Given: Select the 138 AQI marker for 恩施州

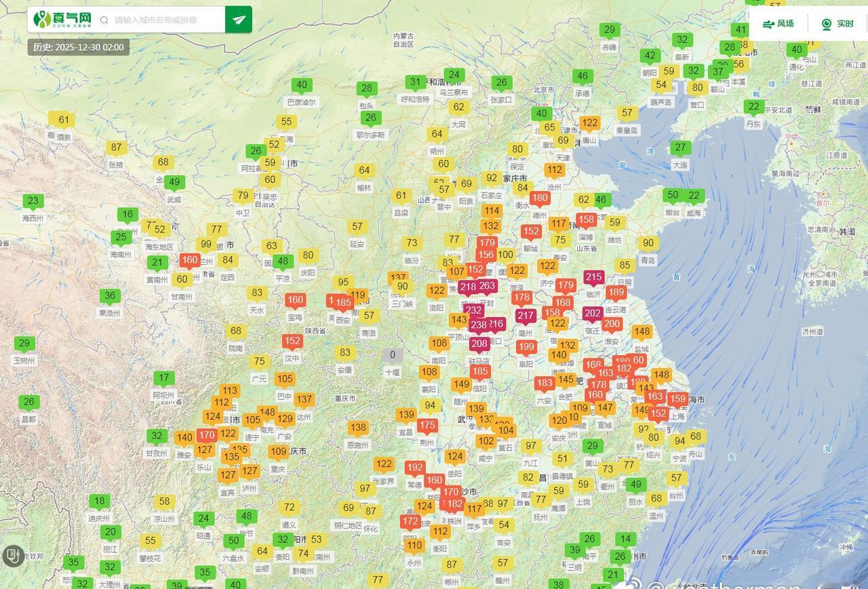Looking at the screenshot, I should (358, 427).
